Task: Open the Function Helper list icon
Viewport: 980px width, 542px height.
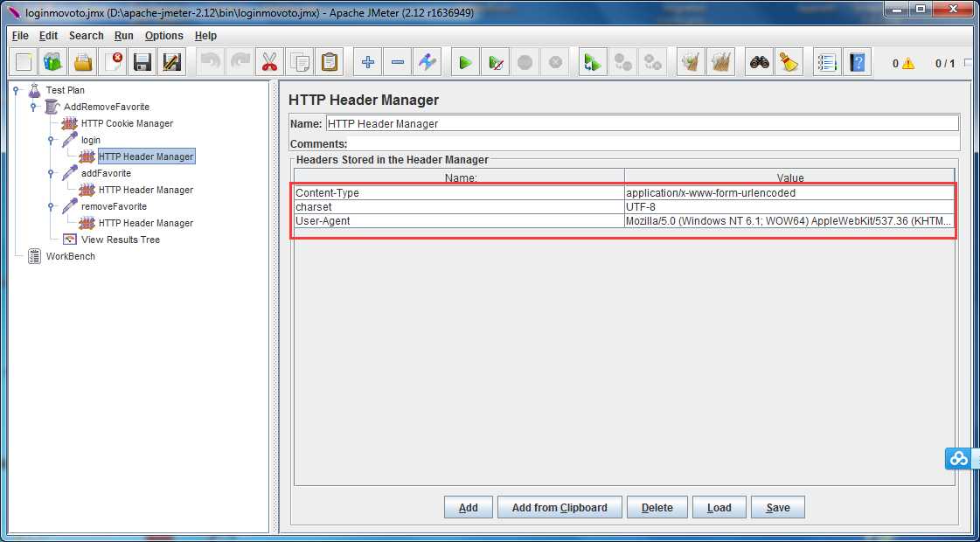Action: coord(828,63)
